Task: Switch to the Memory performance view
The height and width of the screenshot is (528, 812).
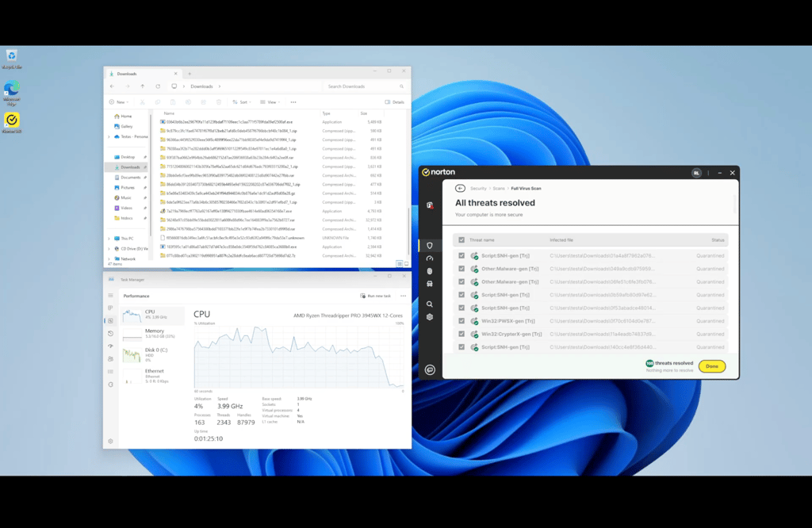Action: click(153, 334)
